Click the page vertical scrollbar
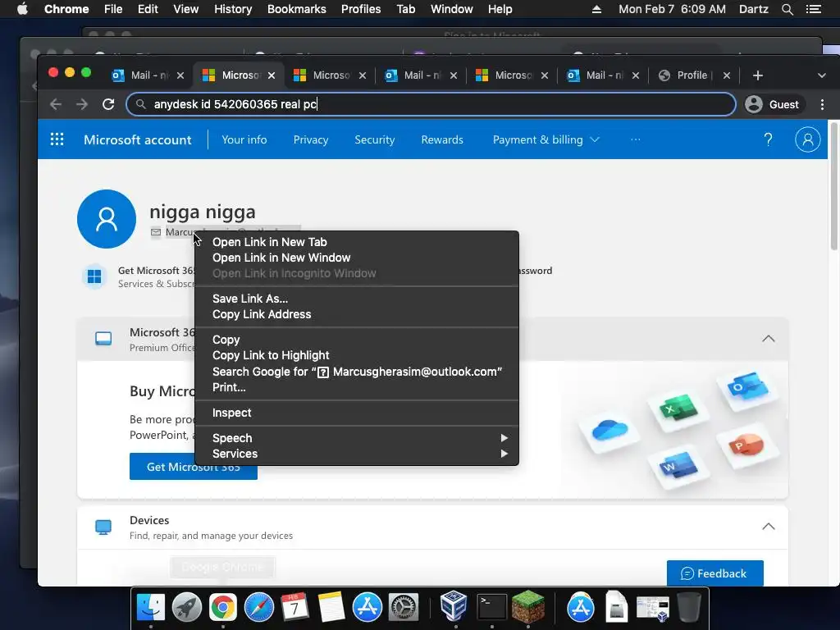 point(833,185)
